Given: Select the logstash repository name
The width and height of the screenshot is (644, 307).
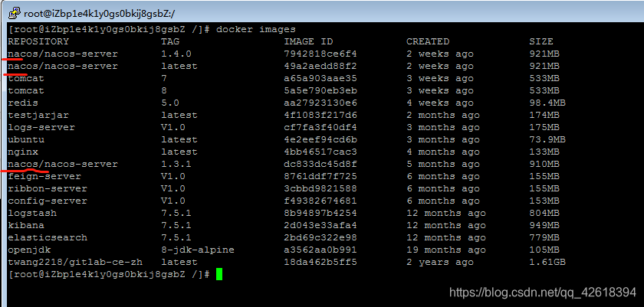Looking at the screenshot, I should click(32, 214).
